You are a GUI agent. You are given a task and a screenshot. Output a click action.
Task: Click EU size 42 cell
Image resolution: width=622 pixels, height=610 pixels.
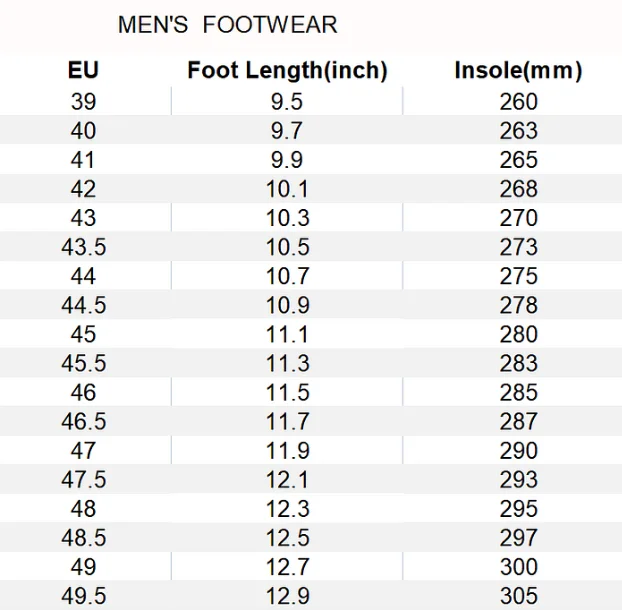pos(83,188)
